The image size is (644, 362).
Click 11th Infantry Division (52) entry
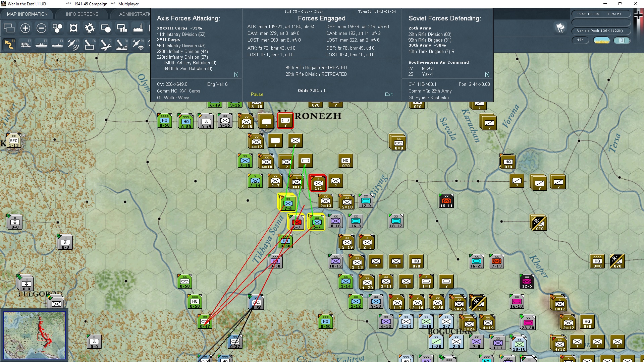[x=181, y=34]
